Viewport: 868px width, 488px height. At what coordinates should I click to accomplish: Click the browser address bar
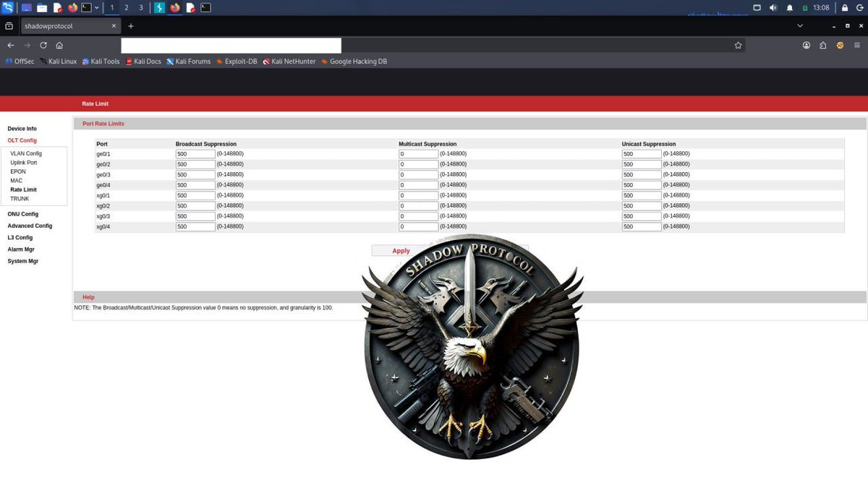(433, 45)
